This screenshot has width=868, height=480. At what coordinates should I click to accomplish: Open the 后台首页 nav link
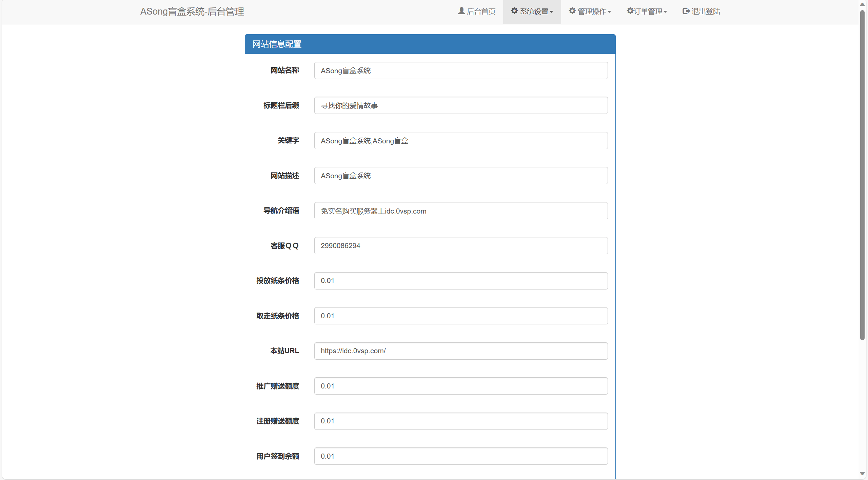477,12
